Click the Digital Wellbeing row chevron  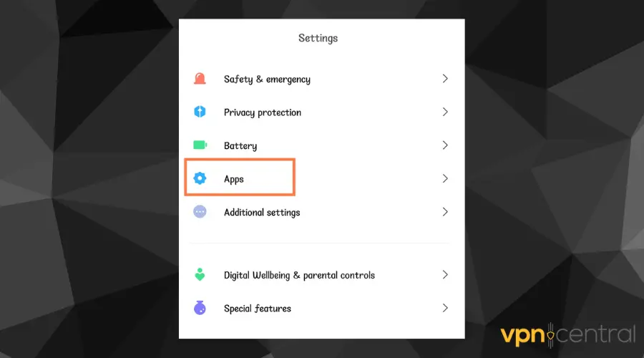click(x=445, y=274)
